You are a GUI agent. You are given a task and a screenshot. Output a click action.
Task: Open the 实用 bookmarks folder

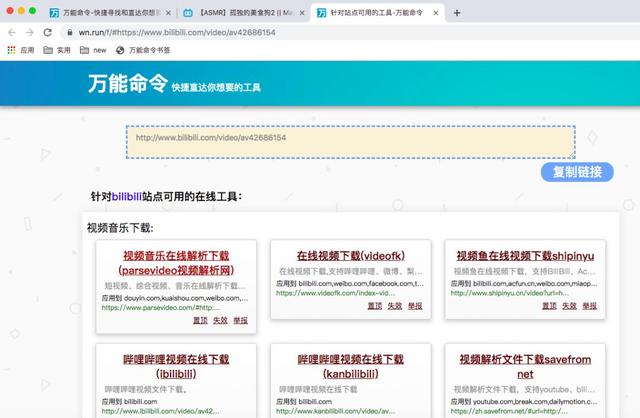point(57,50)
